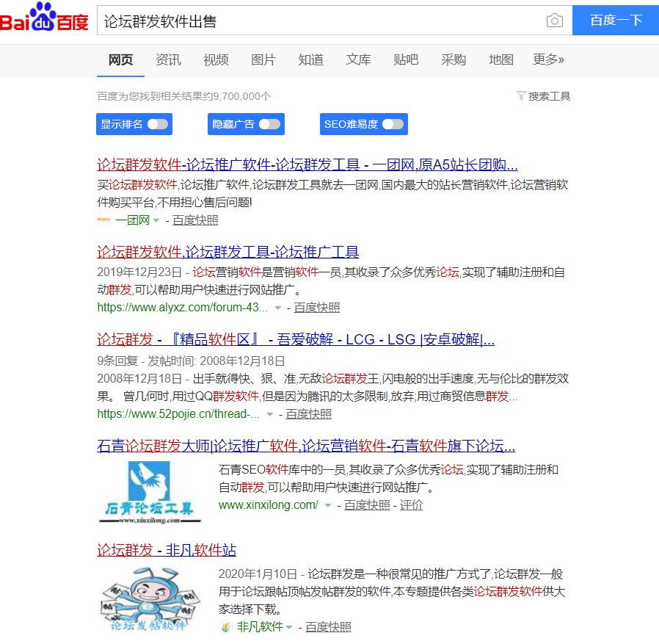659x644 pixels.
Task: Open camera image search icon
Action: pyautogui.click(x=554, y=20)
